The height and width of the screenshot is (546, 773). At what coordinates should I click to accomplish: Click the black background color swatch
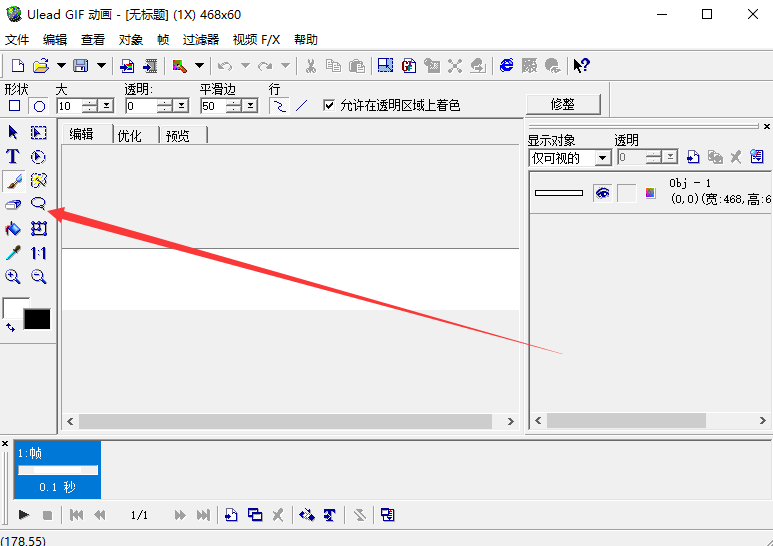[x=37, y=320]
